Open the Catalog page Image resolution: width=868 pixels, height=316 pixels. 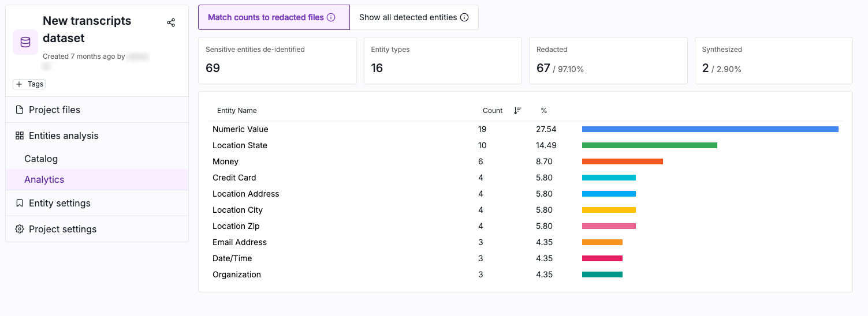click(41, 159)
